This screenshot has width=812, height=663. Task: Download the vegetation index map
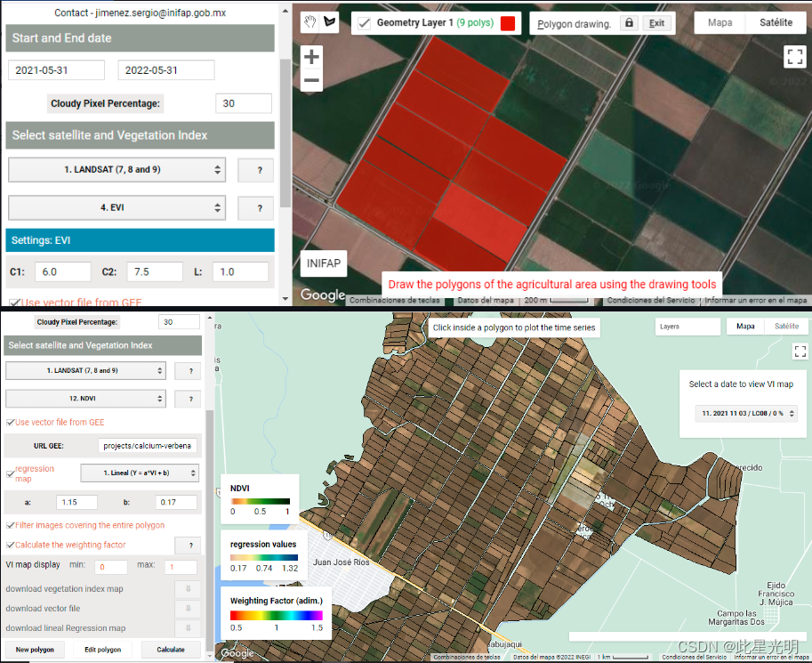(188, 589)
